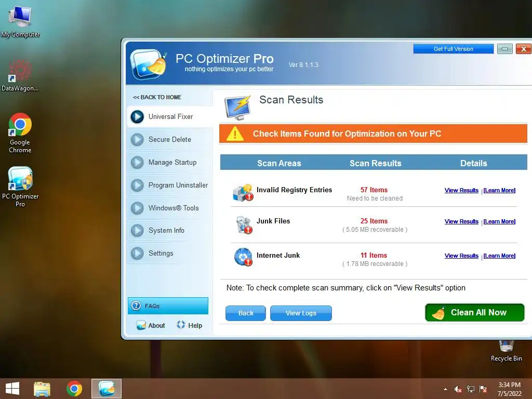
Task: Select Manage Startup in sidebar
Action: (x=170, y=162)
